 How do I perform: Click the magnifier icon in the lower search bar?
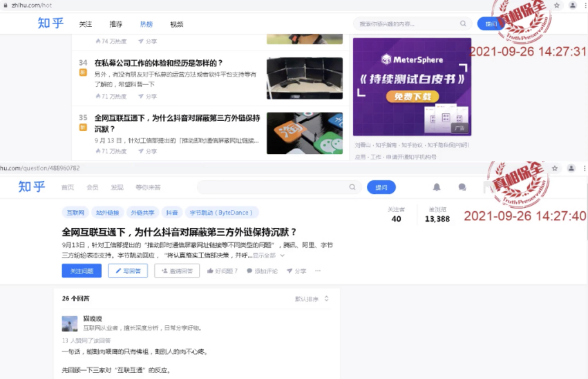coord(352,187)
